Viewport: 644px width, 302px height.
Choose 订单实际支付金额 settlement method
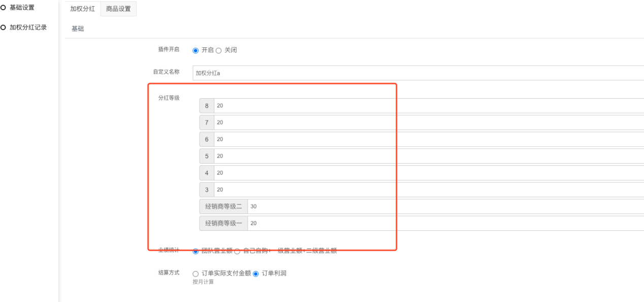pos(196,274)
